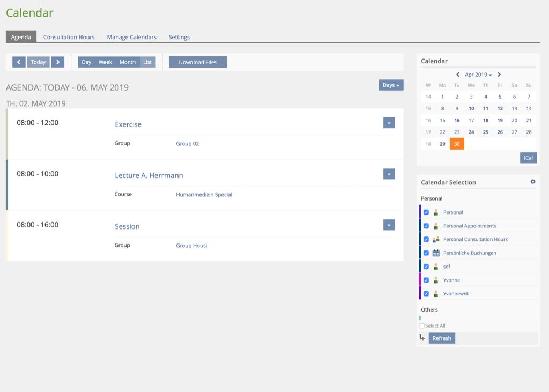Screen dimensions: 549x392
Task: Check the Select All checkbox
Action: (x=422, y=326)
